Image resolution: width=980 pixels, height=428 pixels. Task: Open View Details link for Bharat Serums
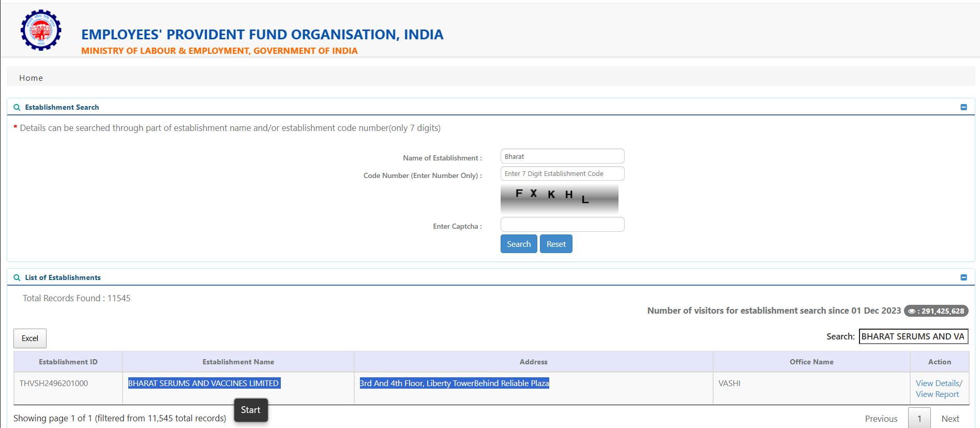pyautogui.click(x=938, y=383)
